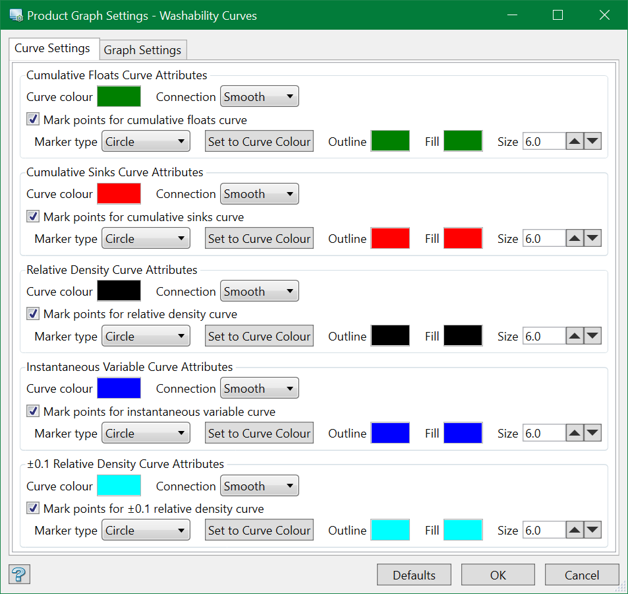This screenshot has width=628, height=594.
Task: Pick the blue Instantaneous Variable curve colour
Action: pyautogui.click(x=119, y=388)
